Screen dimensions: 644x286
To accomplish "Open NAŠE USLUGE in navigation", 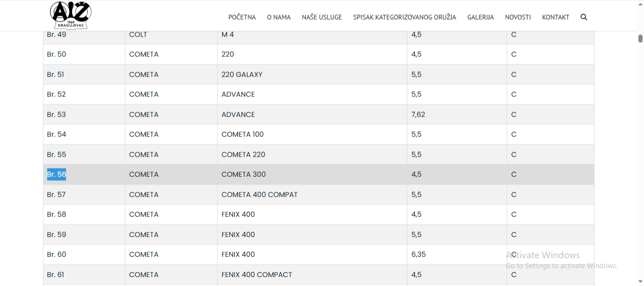I will [322, 17].
